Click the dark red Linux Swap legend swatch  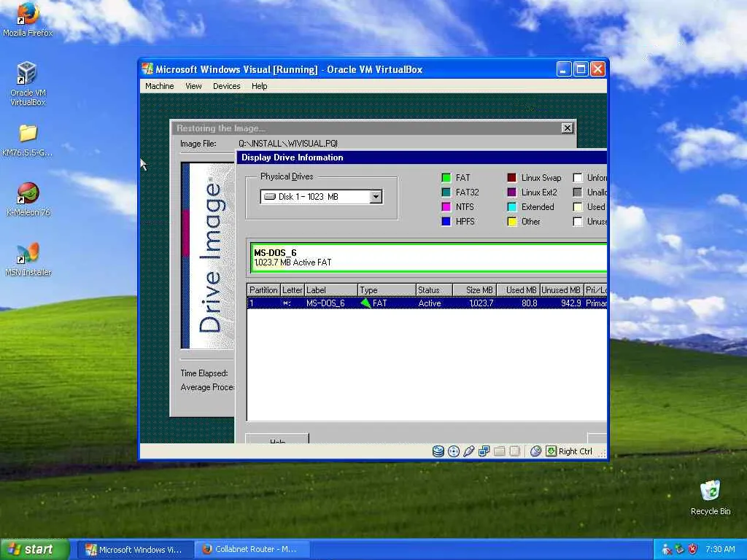[x=511, y=178]
